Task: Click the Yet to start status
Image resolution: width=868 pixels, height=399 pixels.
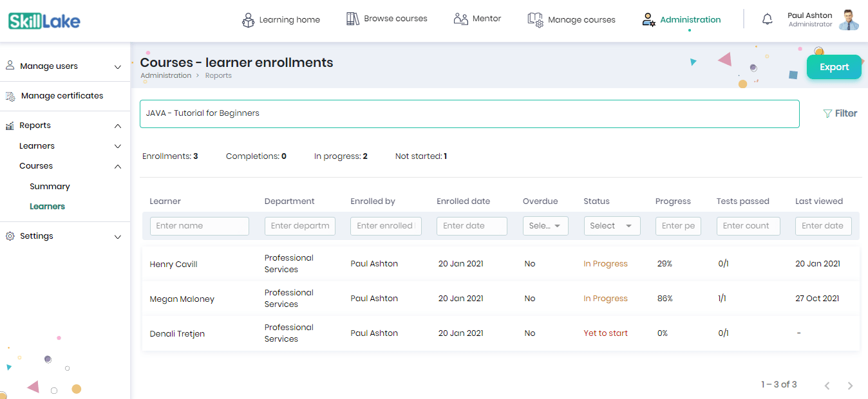Action: [606, 333]
